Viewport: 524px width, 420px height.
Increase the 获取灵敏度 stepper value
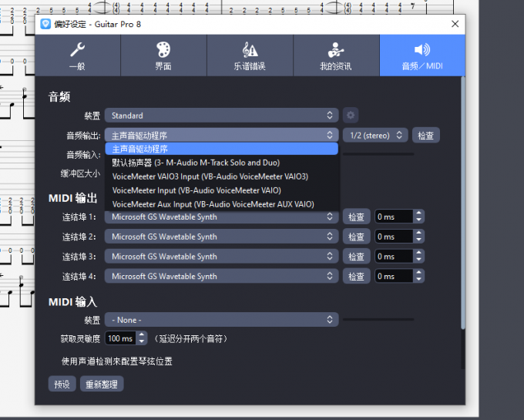142,334
